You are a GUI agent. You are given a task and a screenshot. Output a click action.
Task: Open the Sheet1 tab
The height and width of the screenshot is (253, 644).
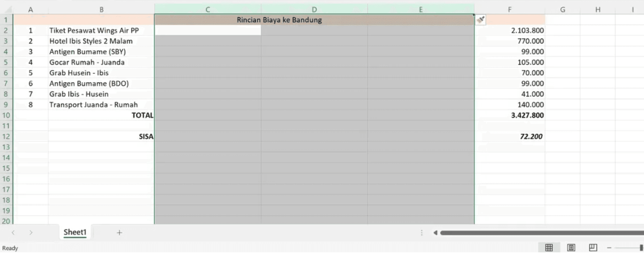click(x=75, y=232)
